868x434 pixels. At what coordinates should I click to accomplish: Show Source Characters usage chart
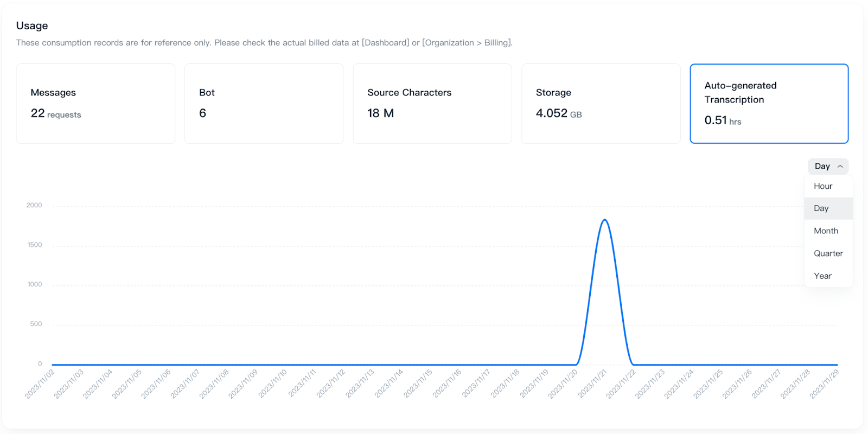(432, 104)
